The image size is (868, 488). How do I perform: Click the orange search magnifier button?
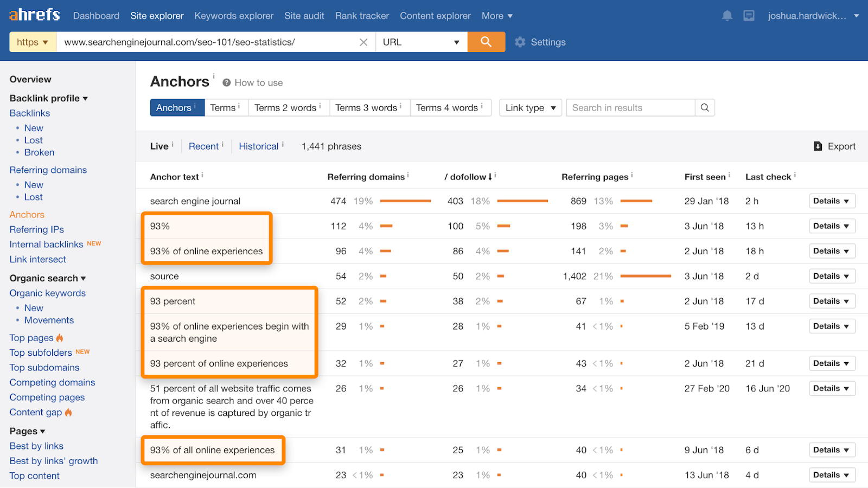coord(486,42)
